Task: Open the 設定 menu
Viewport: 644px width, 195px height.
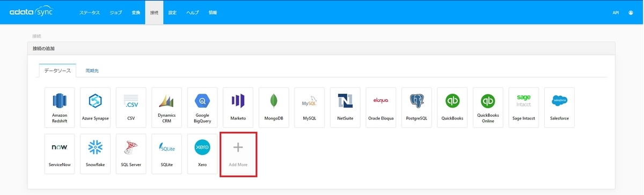Action: pyautogui.click(x=172, y=12)
